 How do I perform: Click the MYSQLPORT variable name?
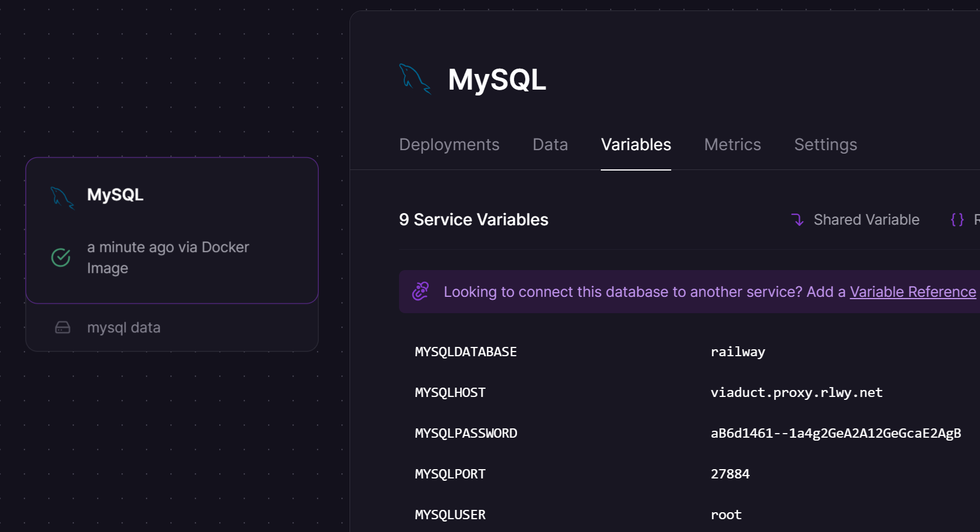pyautogui.click(x=450, y=474)
